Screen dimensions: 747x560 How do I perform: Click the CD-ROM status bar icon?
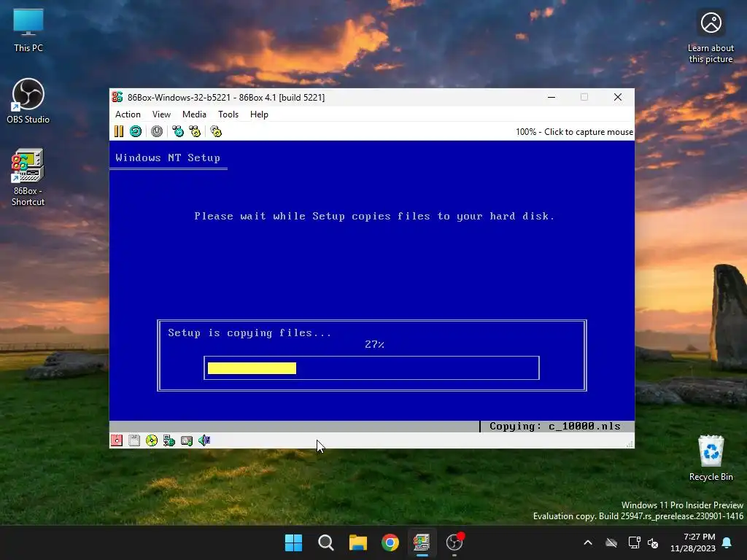(x=152, y=440)
